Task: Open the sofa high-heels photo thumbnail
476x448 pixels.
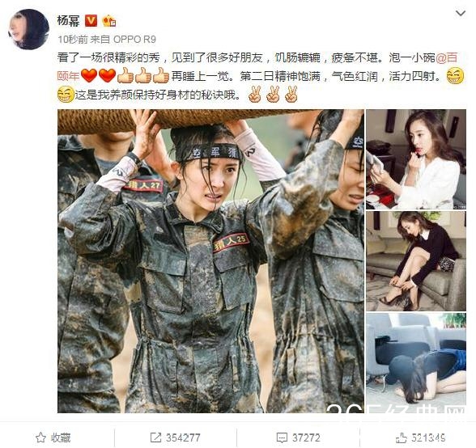Action: point(416,261)
